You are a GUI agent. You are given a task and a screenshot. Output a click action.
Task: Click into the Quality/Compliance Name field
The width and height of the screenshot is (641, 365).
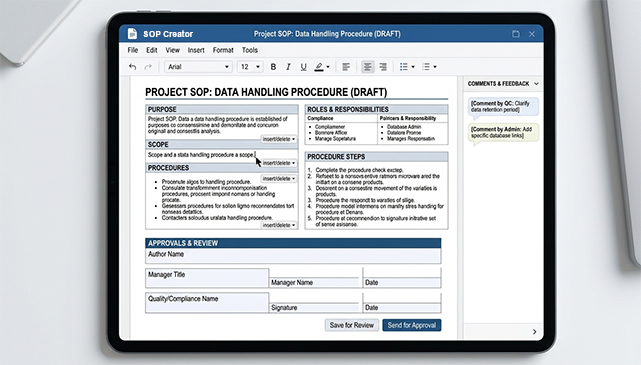(207, 303)
